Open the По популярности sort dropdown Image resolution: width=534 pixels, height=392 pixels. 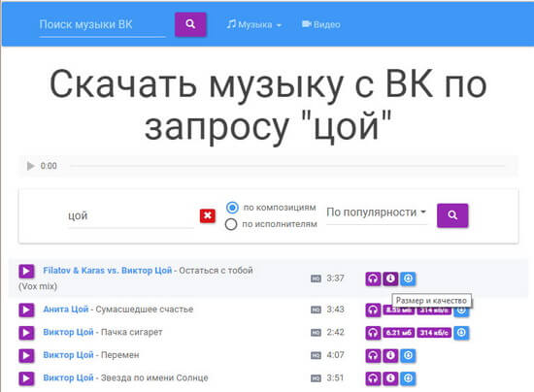pyautogui.click(x=377, y=212)
